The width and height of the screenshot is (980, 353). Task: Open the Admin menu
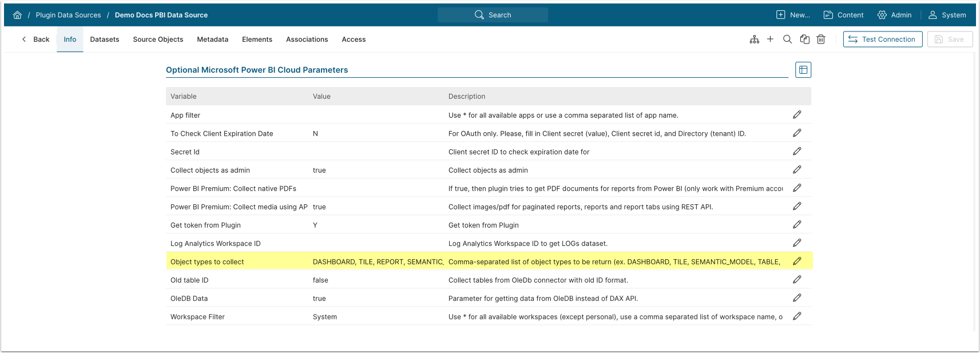[894, 15]
